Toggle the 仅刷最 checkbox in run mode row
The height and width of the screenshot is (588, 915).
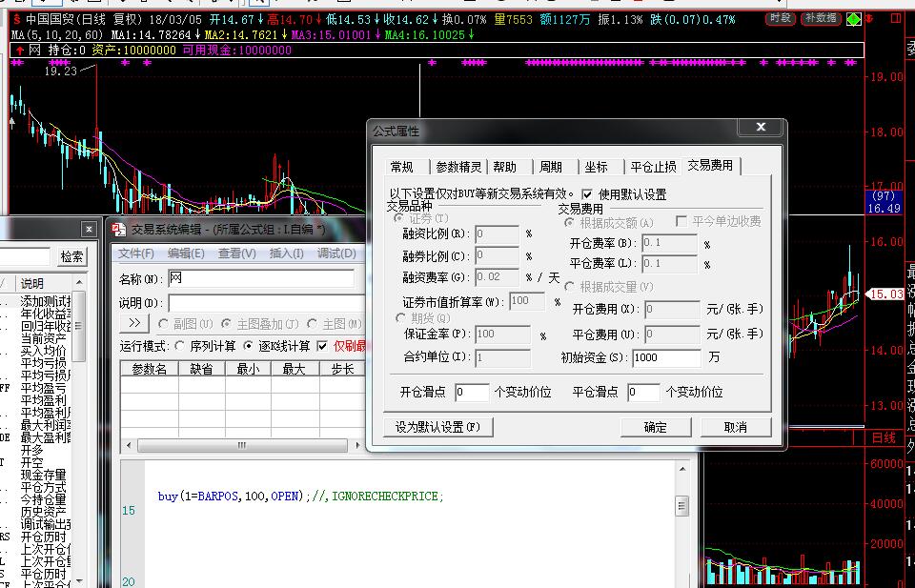[x=322, y=346]
